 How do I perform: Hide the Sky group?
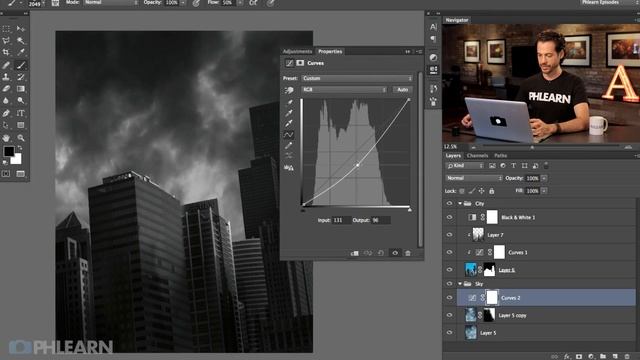pos(449,284)
